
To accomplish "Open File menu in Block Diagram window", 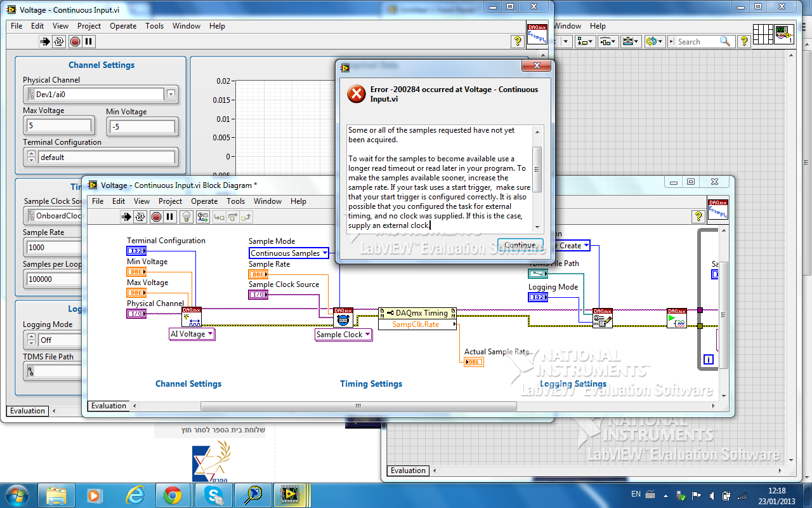I will [98, 201].
